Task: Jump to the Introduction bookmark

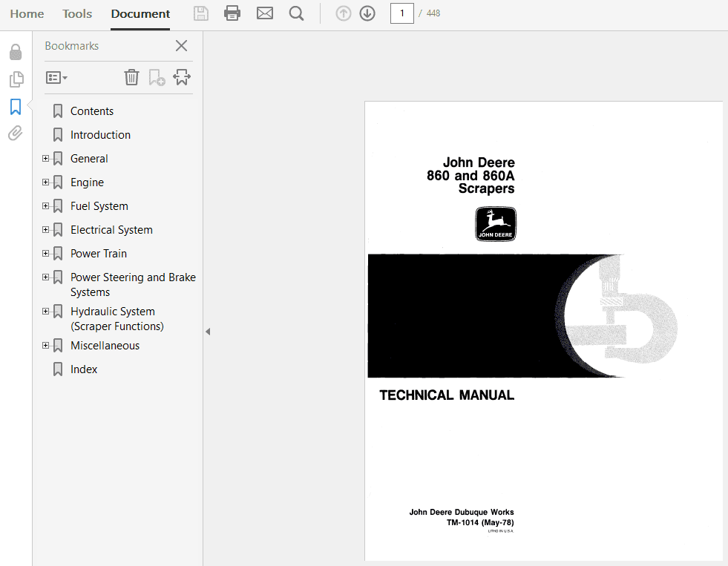Action: pyautogui.click(x=100, y=135)
